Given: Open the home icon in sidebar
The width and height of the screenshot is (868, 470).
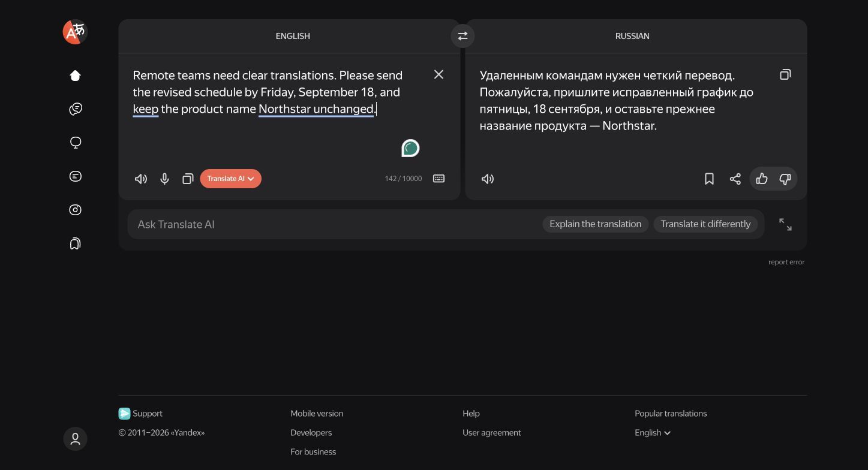Looking at the screenshot, I should [75, 76].
